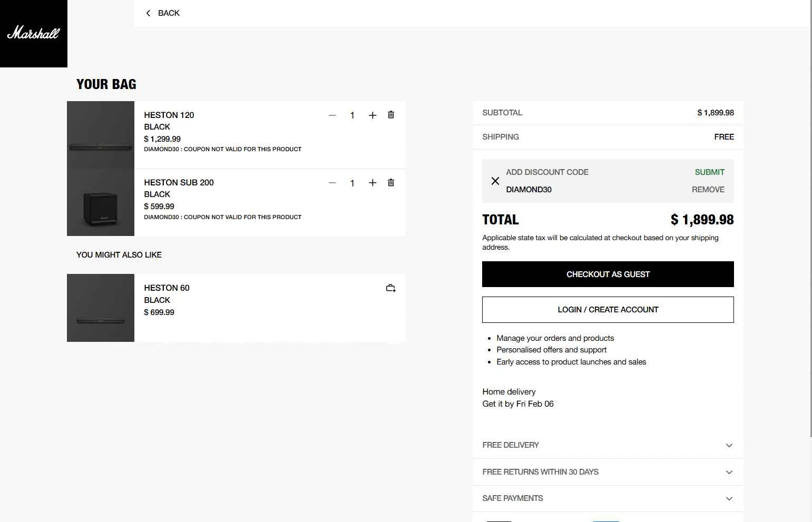
Task: Expand Free Returns Within 30 Days
Action: coord(608,472)
